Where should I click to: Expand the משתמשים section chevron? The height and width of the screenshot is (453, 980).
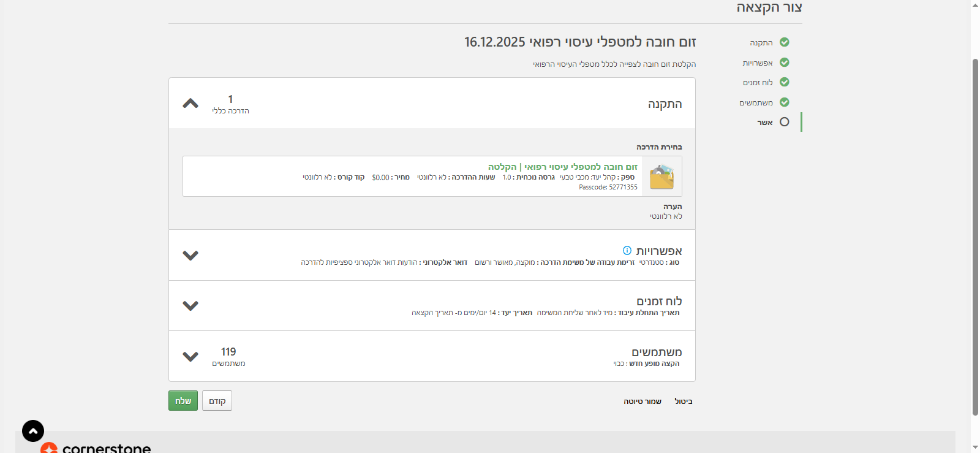pos(190,356)
